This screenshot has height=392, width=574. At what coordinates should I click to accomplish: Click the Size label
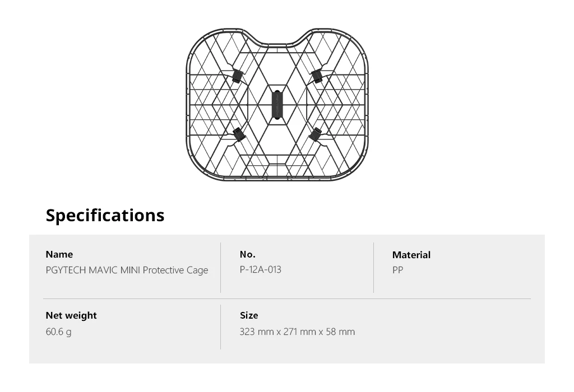249,315
